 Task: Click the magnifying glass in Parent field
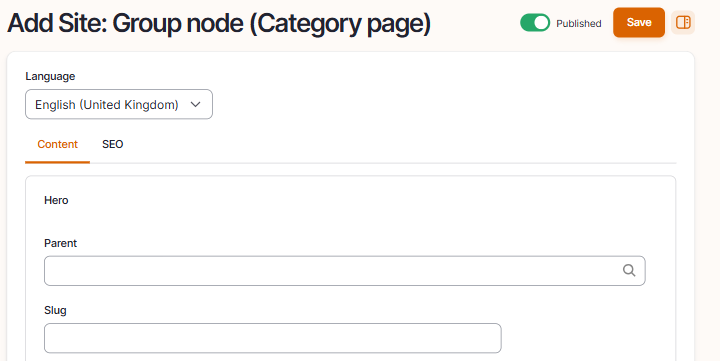coord(629,271)
